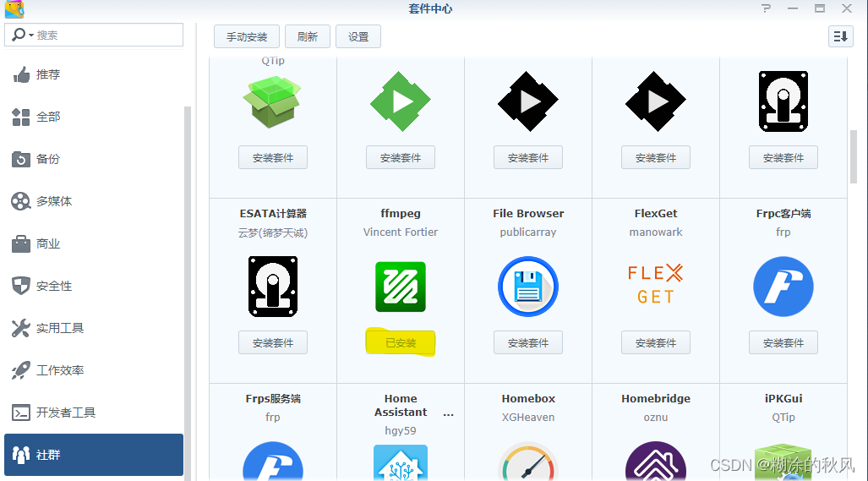Open the Home Assistant package icon
This screenshot has height=481, width=868.
pos(401,462)
